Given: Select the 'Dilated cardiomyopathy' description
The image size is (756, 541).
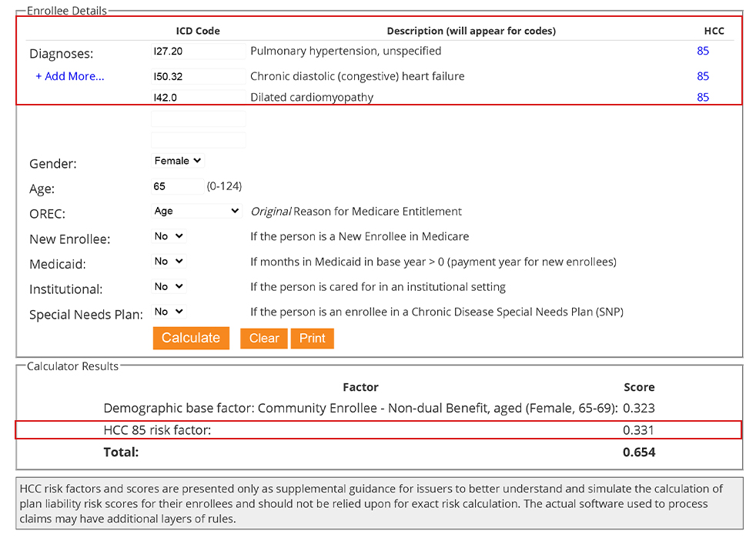Looking at the screenshot, I should [312, 97].
